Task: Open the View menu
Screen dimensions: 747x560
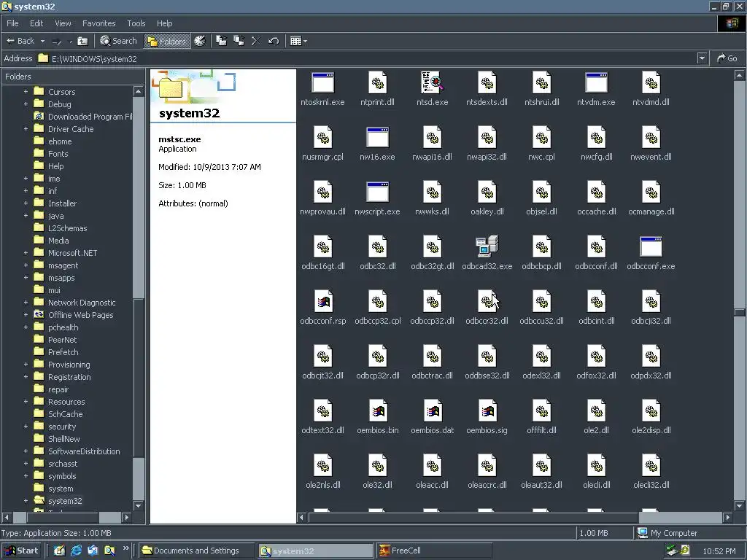Action: tap(63, 23)
